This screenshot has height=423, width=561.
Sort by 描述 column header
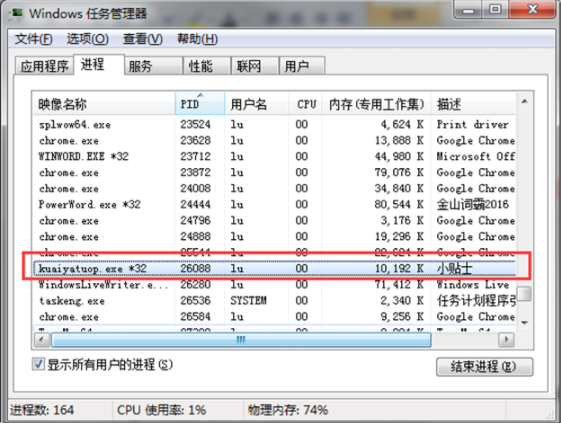[x=473, y=104]
